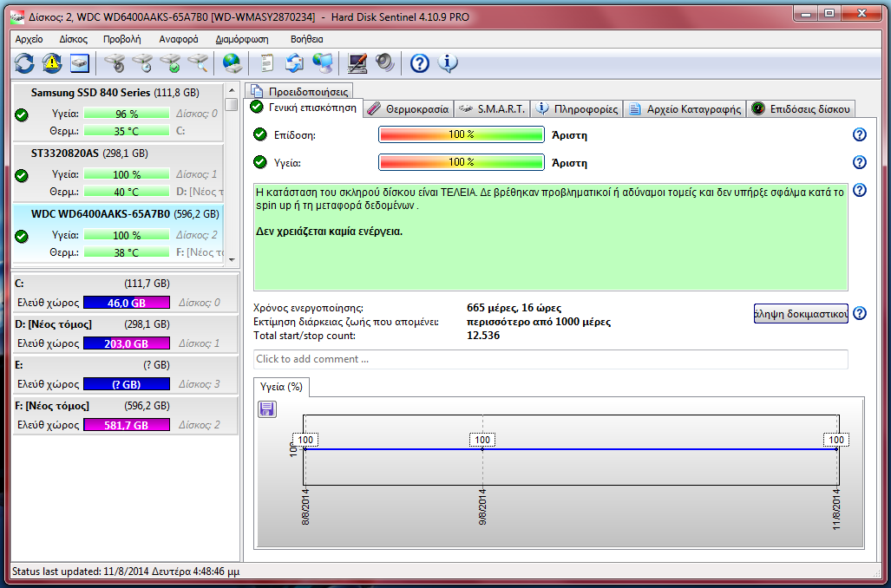Viewport: 891px width, 588px height.
Task: Click the Επίδοση 100% performance bar
Action: coord(462,134)
